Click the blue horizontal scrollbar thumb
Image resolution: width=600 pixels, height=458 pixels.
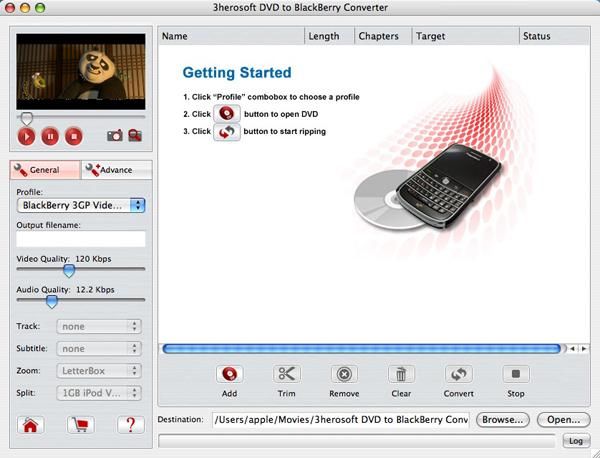[x=362, y=349]
